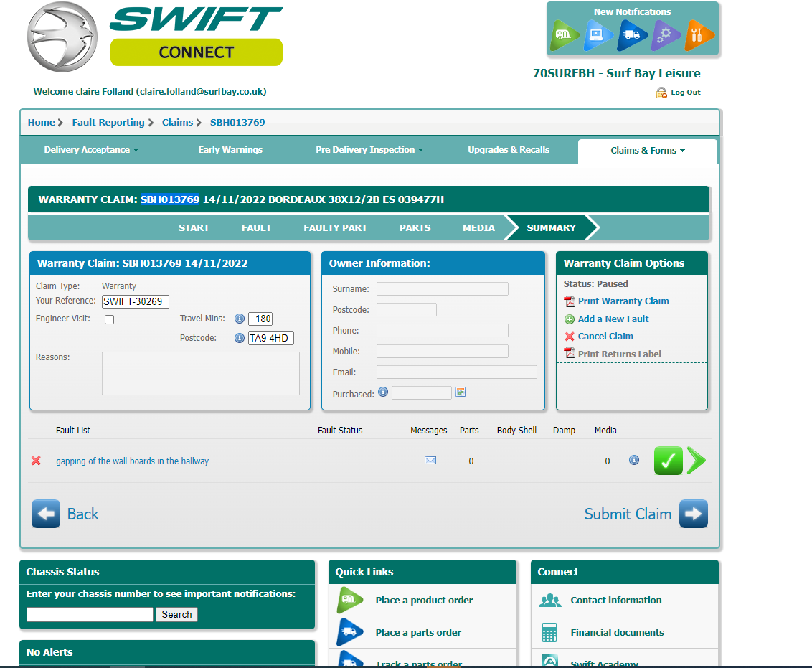Open messages envelope for the fault
Viewport: 812px width, 668px height.
[x=430, y=461]
